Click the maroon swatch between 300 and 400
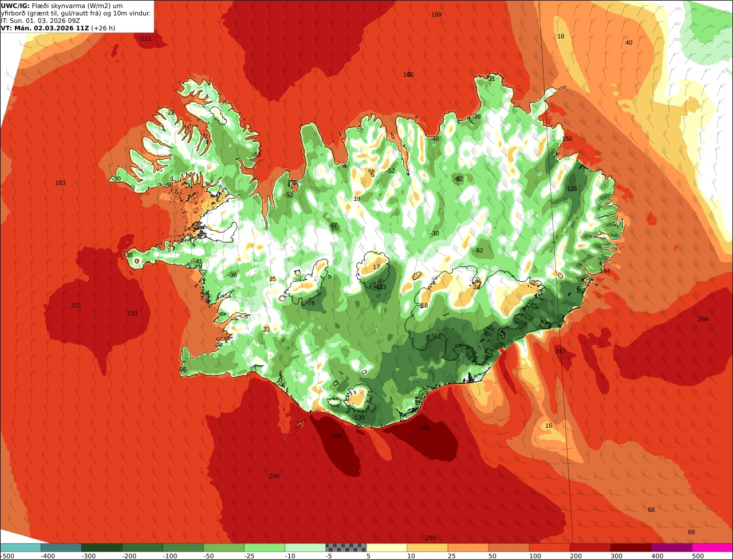733x560 pixels. click(x=630, y=547)
